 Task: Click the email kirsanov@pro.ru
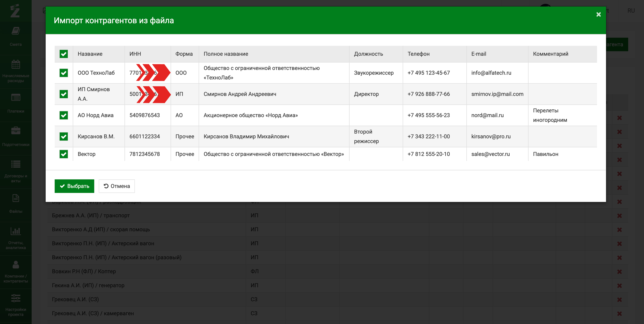point(491,137)
